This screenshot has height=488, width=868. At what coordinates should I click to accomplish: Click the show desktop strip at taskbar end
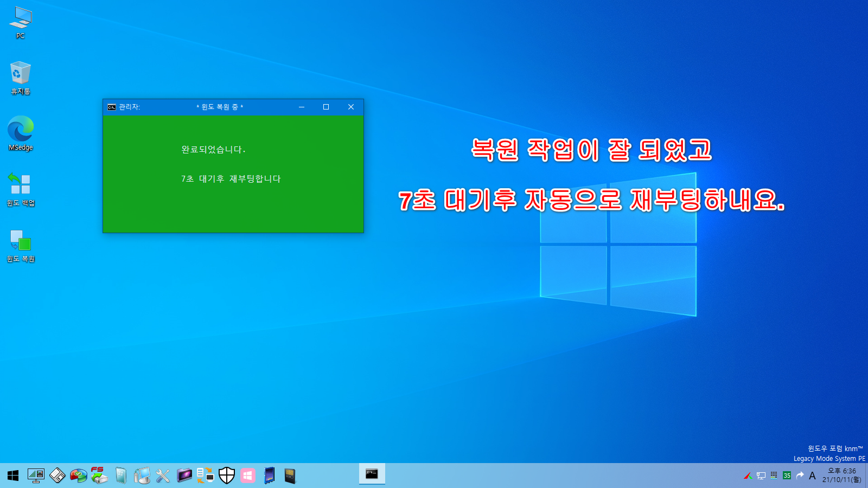866,476
